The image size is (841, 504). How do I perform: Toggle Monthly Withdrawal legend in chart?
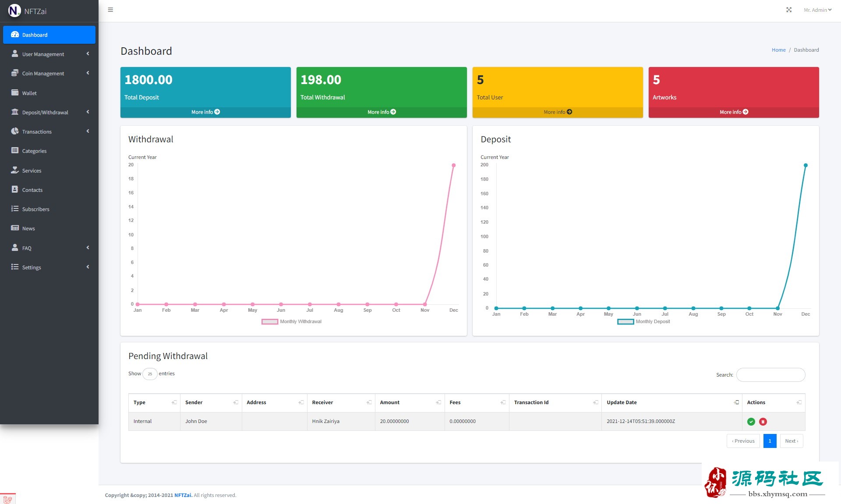pyautogui.click(x=291, y=322)
